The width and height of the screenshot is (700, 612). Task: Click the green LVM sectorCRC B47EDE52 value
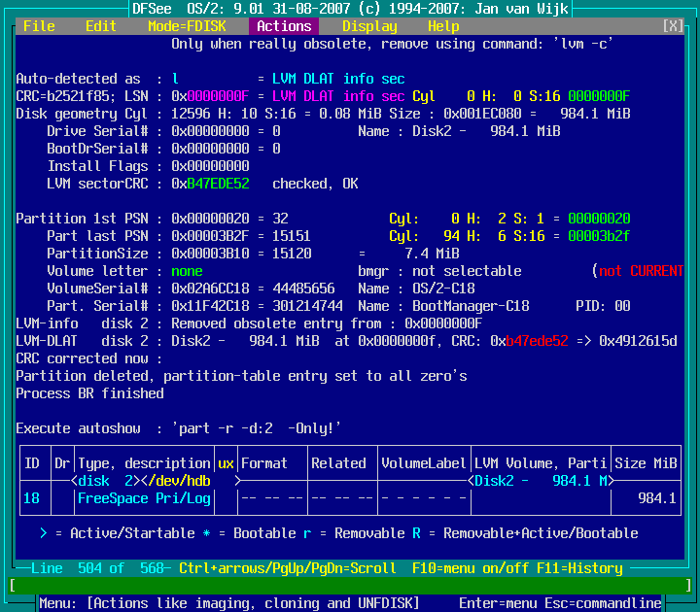tap(218, 184)
